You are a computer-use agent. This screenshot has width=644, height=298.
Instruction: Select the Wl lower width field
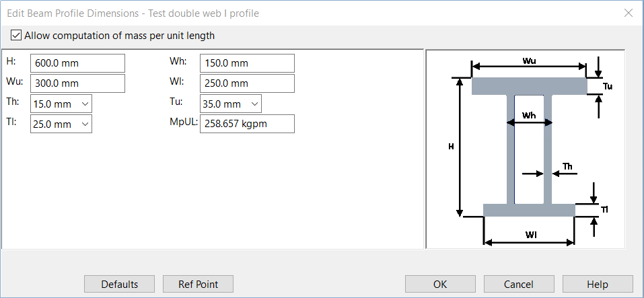pyautogui.click(x=247, y=83)
